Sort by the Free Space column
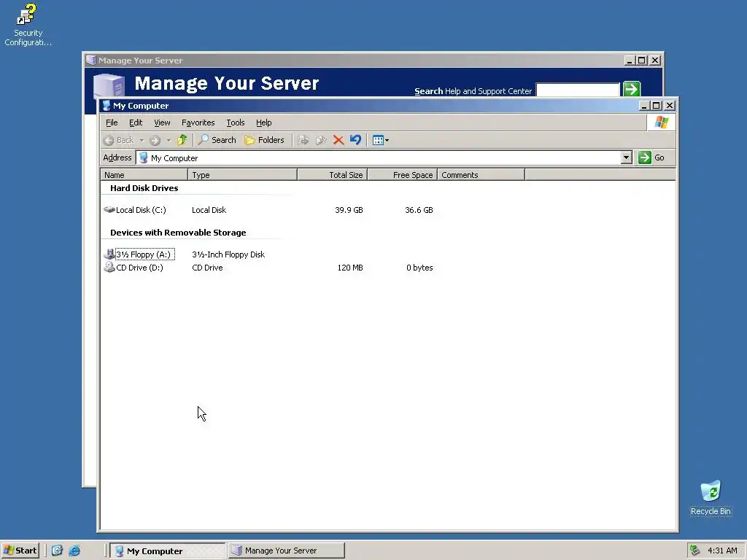Screen dimensions: 747x560 pyautogui.click(x=403, y=175)
